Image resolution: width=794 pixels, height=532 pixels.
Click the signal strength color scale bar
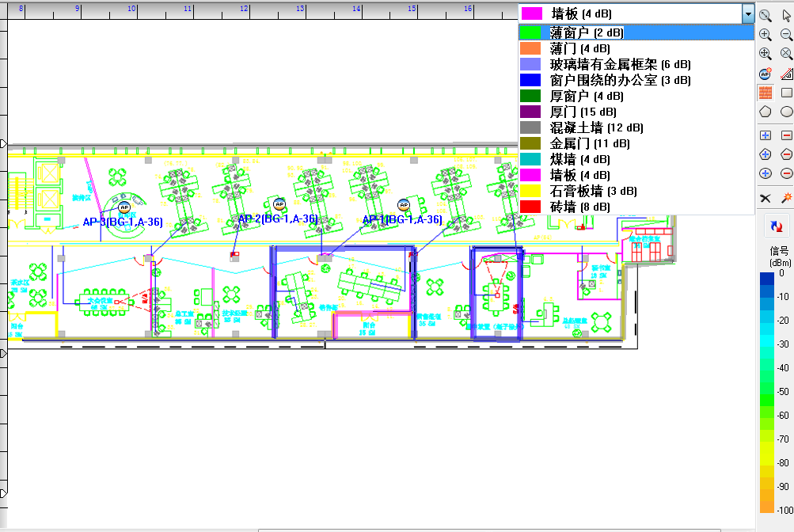[x=766, y=392]
